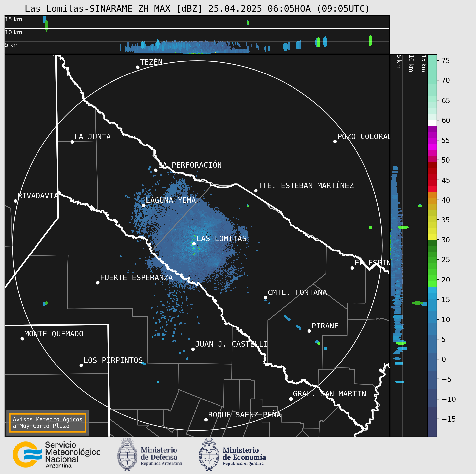Click the magenta 55 dBZ color band
This screenshot has height=474, width=476.
click(x=432, y=141)
